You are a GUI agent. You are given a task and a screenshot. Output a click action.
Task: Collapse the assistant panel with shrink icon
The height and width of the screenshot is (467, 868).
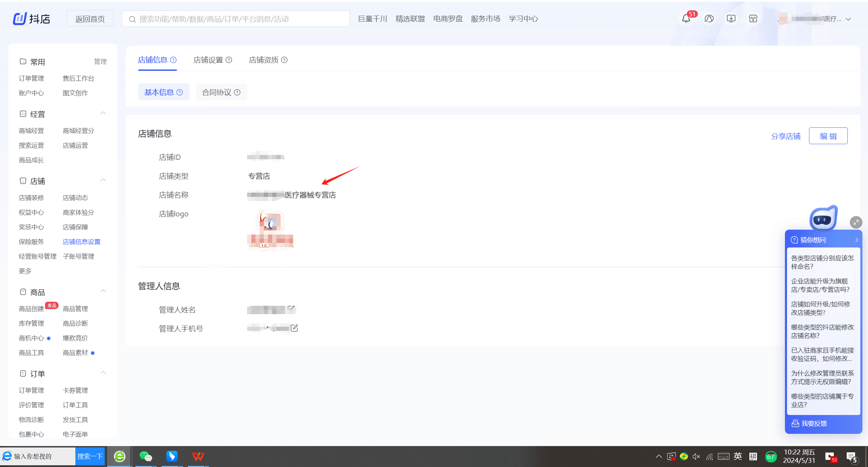click(x=856, y=222)
